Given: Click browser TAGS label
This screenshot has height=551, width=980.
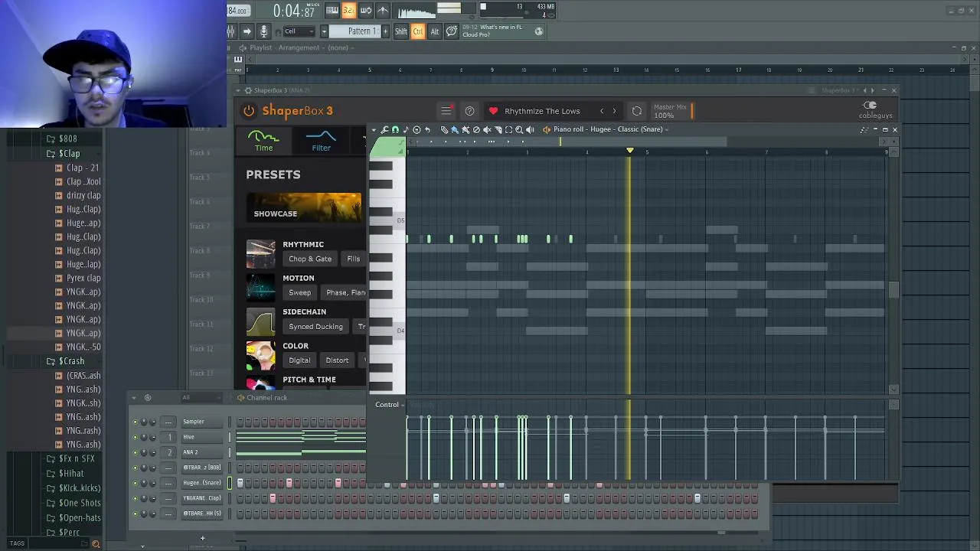Looking at the screenshot, I should click(17, 544).
